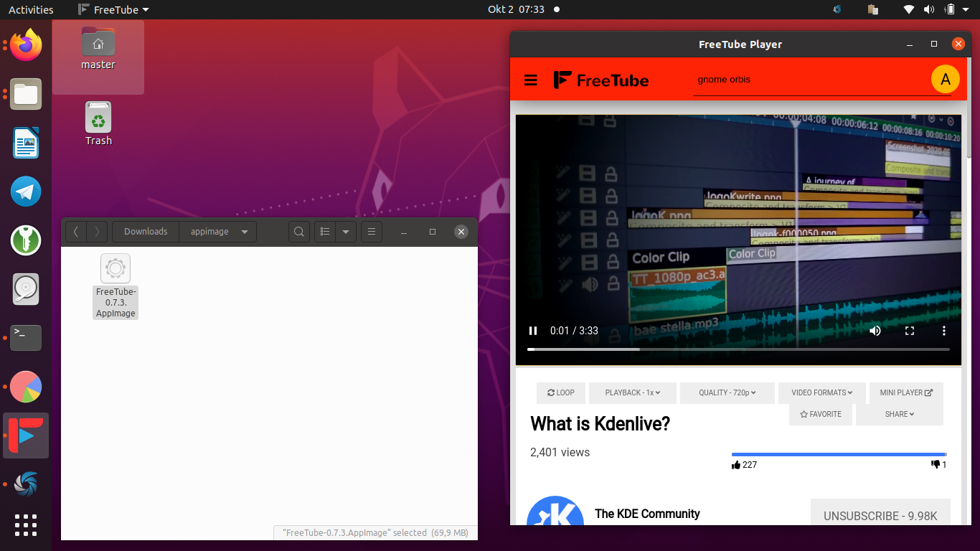Image resolution: width=980 pixels, height=551 pixels.
Task: Select FreeTube-0.7.3.AppImage file
Action: pyautogui.click(x=116, y=286)
